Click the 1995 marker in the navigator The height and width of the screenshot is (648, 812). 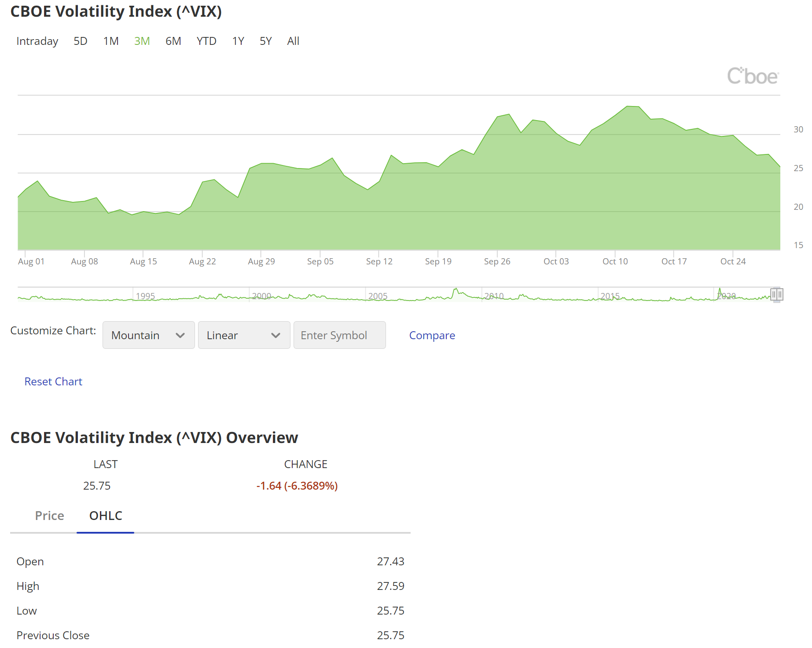pyautogui.click(x=146, y=296)
